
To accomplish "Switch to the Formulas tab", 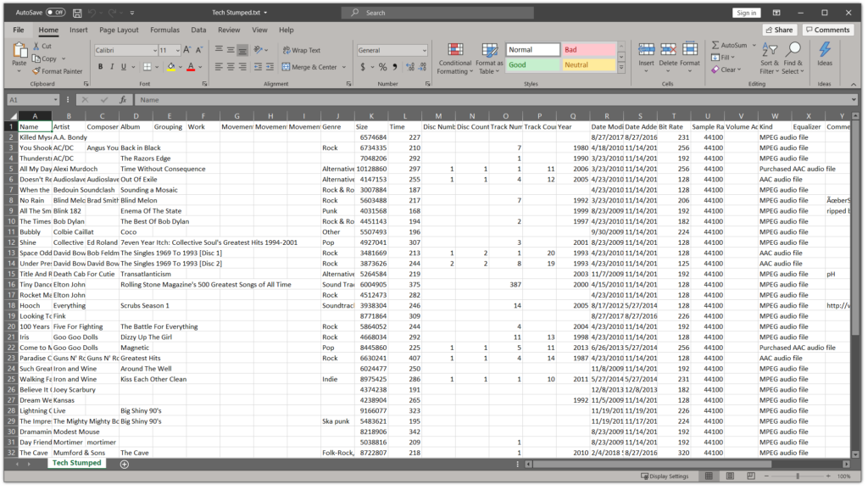I will click(x=165, y=30).
